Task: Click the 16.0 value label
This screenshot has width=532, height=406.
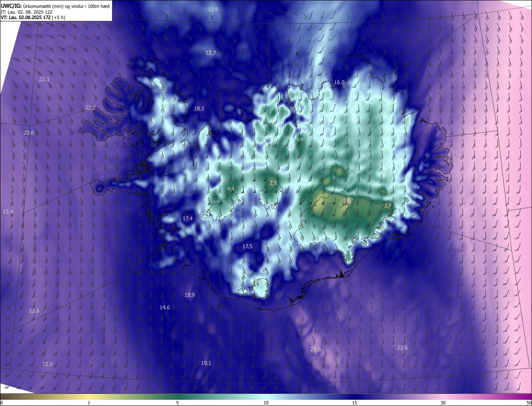Action: click(340, 82)
